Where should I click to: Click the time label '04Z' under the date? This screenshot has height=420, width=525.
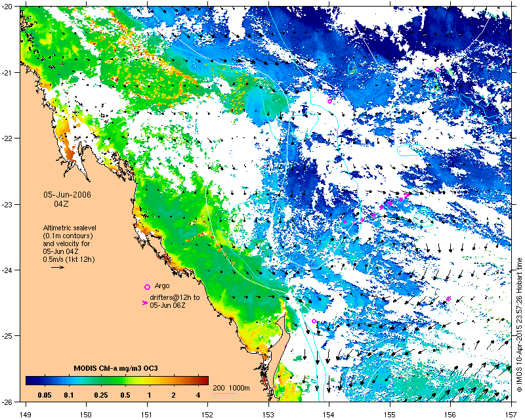coord(61,203)
